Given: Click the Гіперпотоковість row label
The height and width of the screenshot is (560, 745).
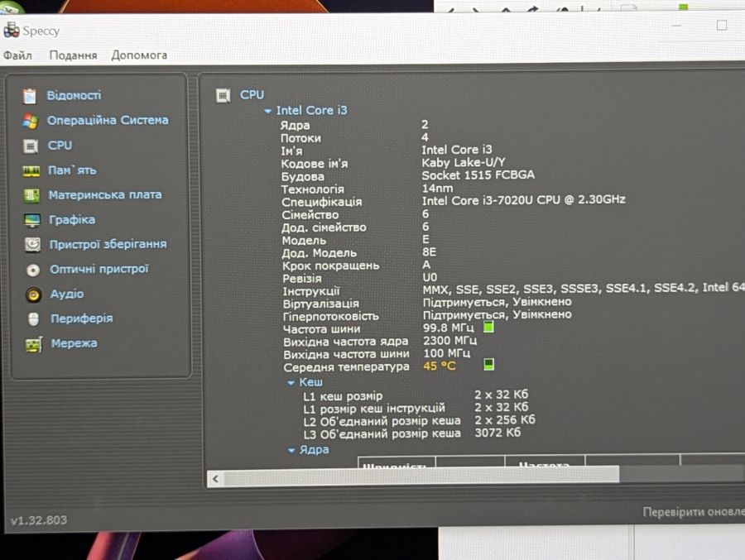Looking at the screenshot, I should point(330,316).
